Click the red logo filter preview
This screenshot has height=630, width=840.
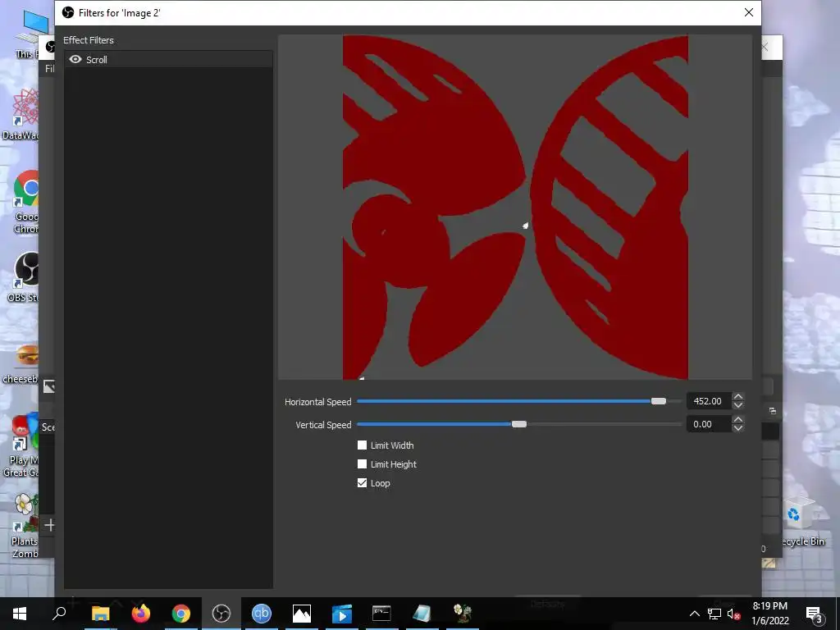pyautogui.click(x=515, y=208)
